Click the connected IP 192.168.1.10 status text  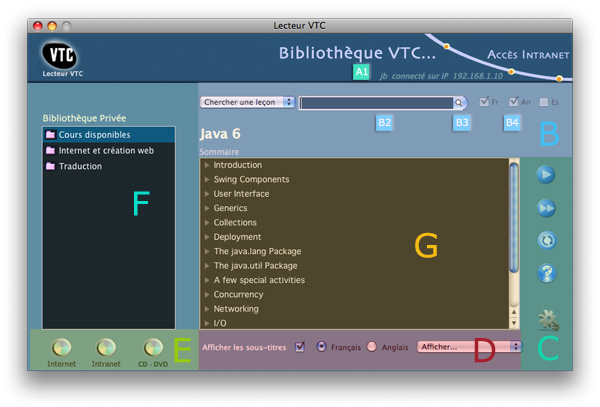pyautogui.click(x=441, y=76)
